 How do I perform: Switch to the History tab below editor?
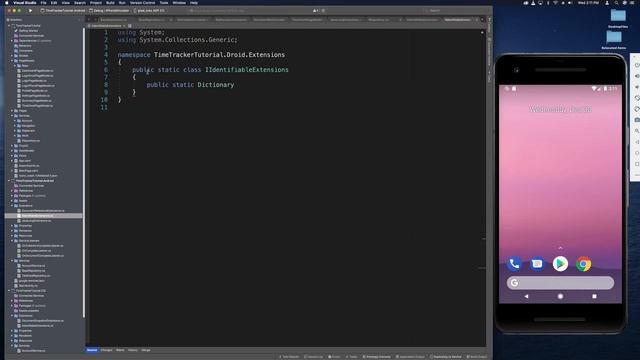[x=133, y=350]
